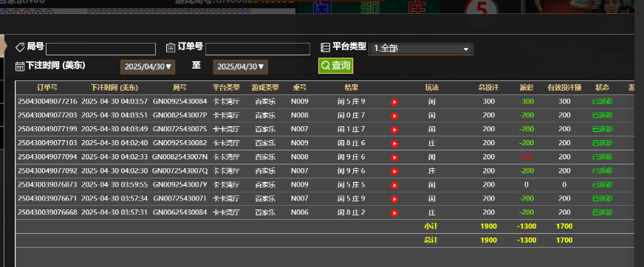Select order number 250430049077094
Screen dimensions: 644x267
[47, 156]
